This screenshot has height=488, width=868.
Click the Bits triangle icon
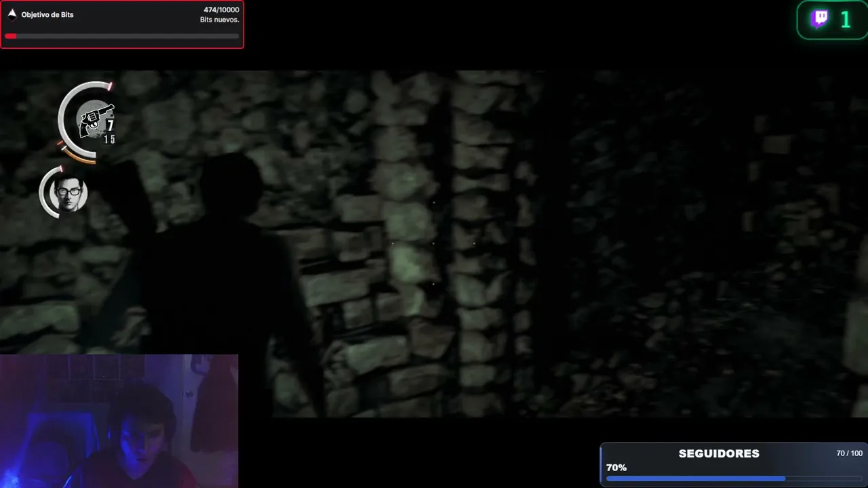12,14
